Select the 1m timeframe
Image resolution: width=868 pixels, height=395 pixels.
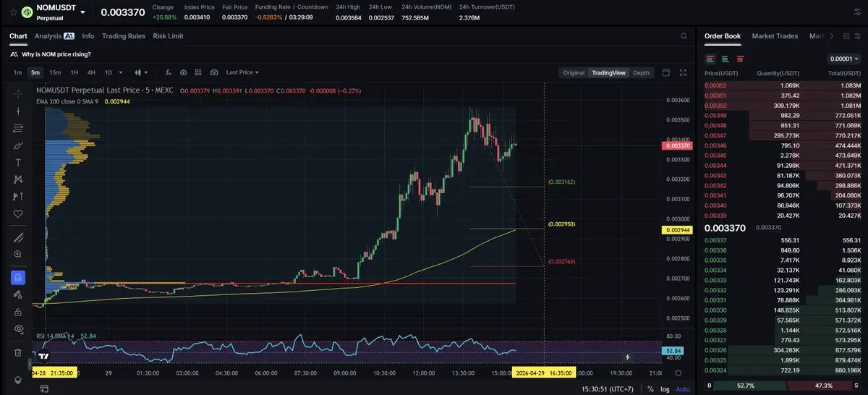point(17,72)
